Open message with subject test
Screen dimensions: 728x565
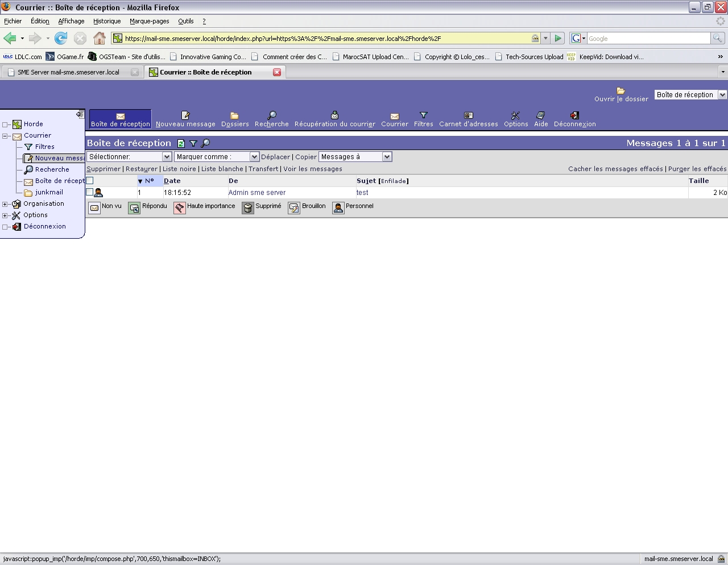coord(362,193)
